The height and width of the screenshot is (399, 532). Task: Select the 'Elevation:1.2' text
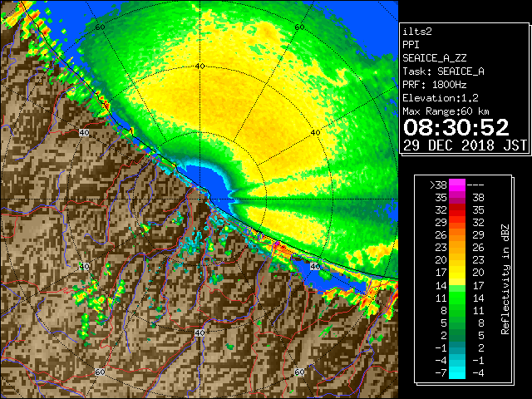click(441, 98)
